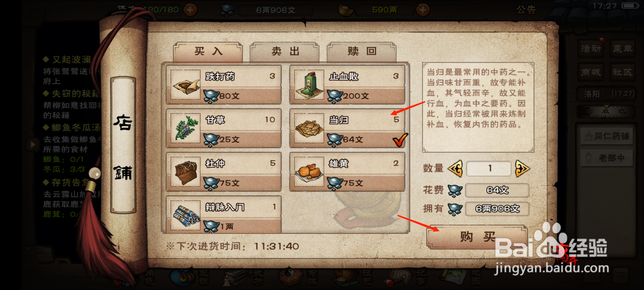This screenshot has height=290, width=644.
Task: Switch to the 赎回 buyback tab
Action: point(361,51)
